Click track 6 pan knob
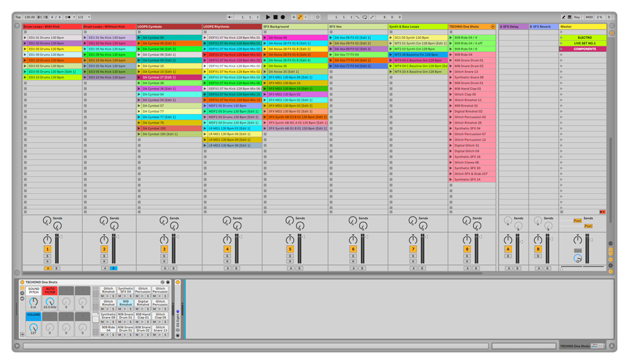 point(353,240)
